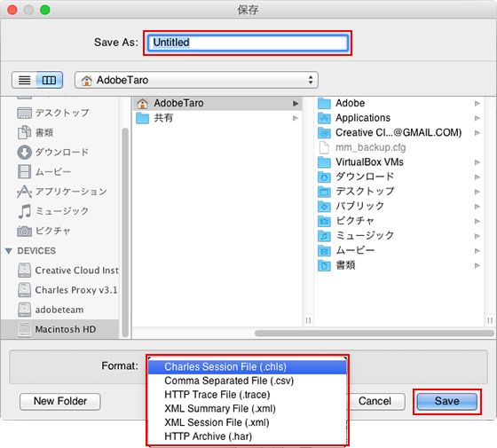This screenshot has width=497, height=448.
Task: Go to アプリケーション in the sidebar
Action: point(62,192)
